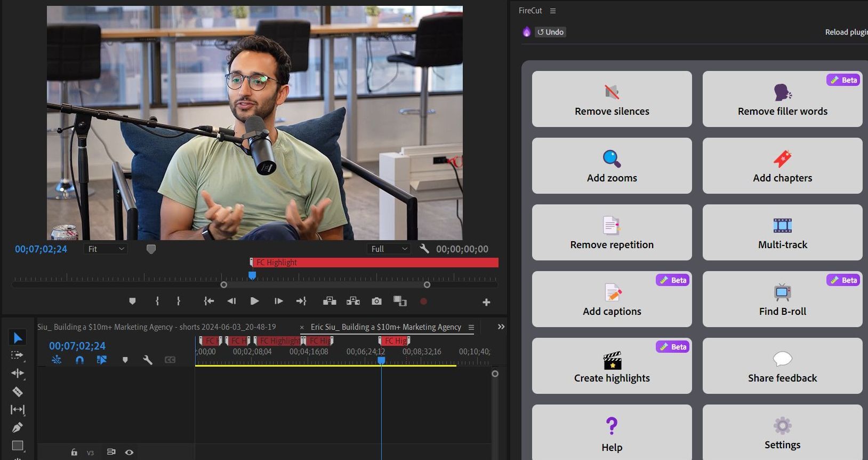
Task: Select the Ripple Edit tool
Action: (17, 374)
